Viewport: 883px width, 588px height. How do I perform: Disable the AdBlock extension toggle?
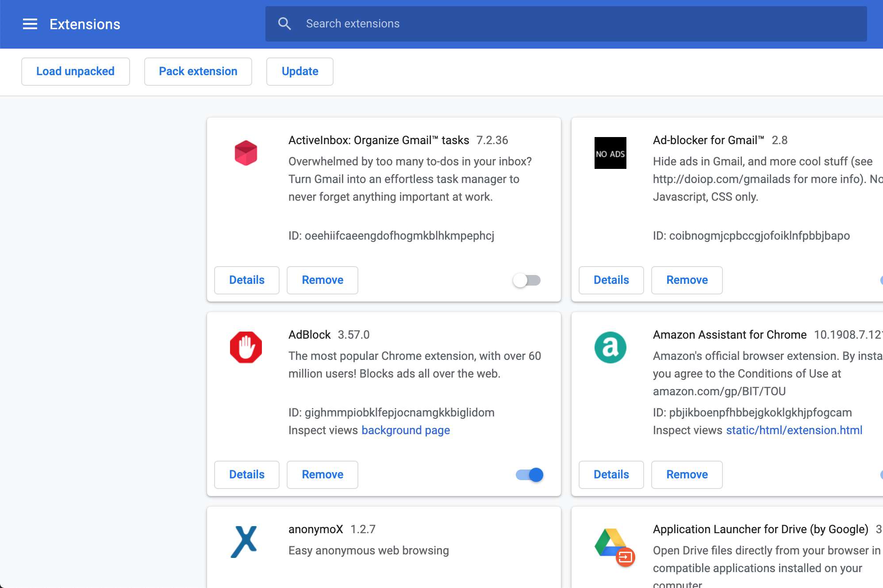point(530,475)
